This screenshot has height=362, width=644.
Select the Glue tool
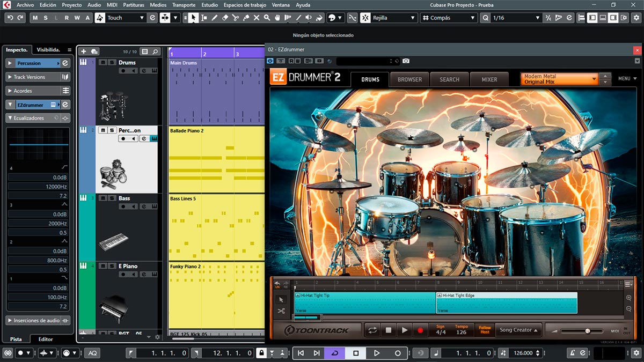coord(246,18)
